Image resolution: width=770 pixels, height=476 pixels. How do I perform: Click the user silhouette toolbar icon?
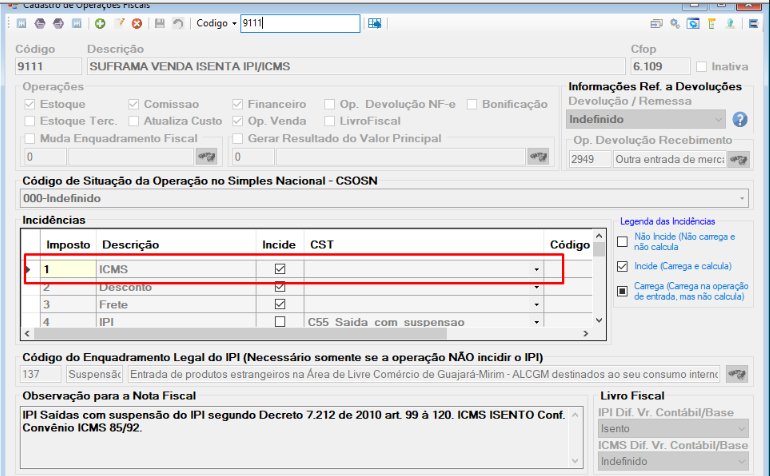(x=730, y=23)
